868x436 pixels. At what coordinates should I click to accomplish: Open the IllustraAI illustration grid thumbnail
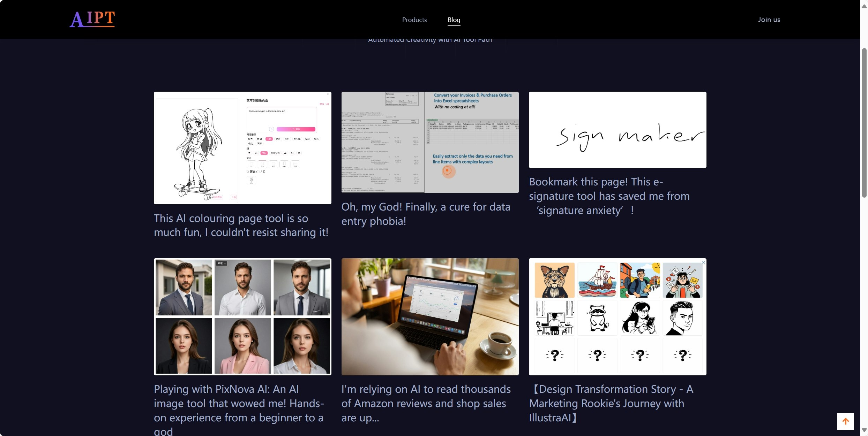618,316
